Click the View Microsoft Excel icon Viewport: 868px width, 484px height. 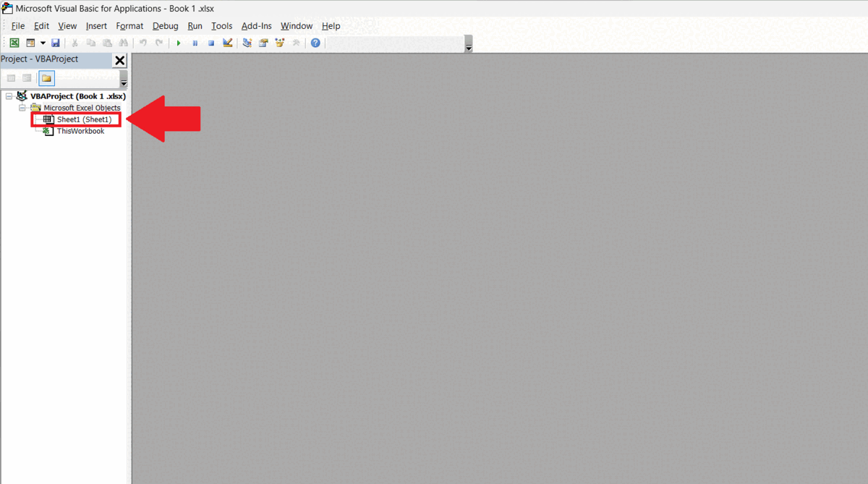point(14,43)
